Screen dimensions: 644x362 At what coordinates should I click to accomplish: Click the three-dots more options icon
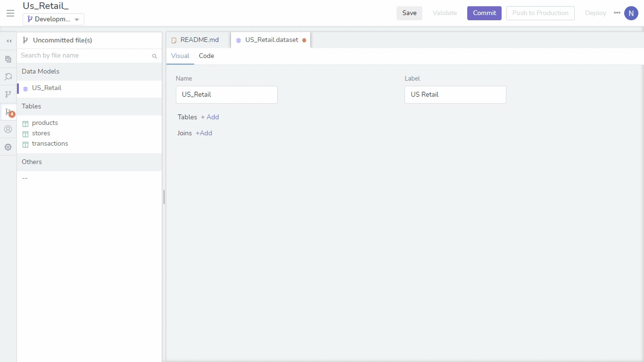click(x=617, y=13)
